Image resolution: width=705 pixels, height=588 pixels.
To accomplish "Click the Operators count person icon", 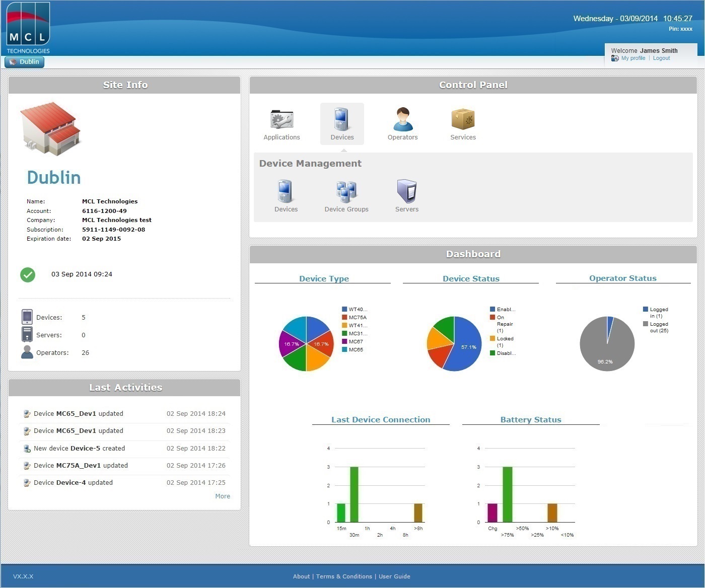I will (x=27, y=352).
